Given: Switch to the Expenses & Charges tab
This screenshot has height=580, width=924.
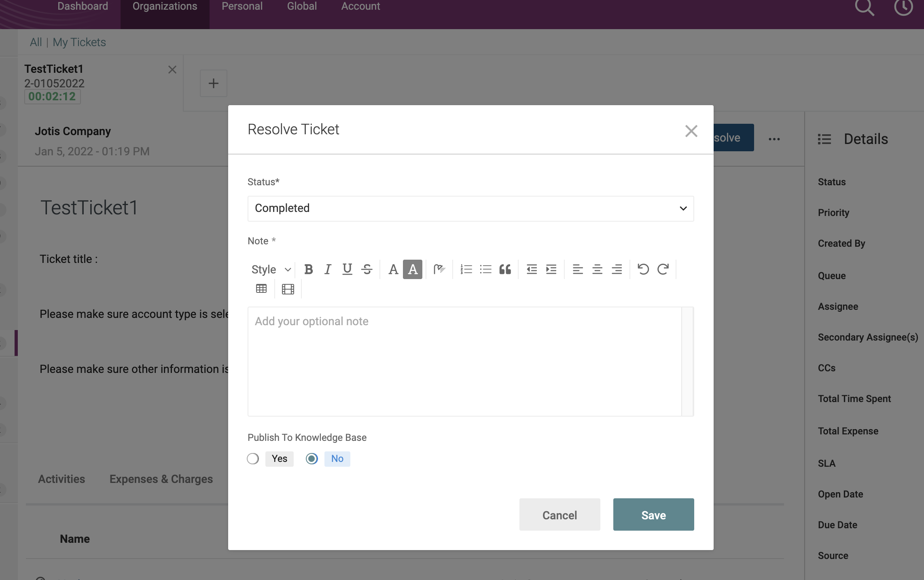Looking at the screenshot, I should click(x=161, y=479).
